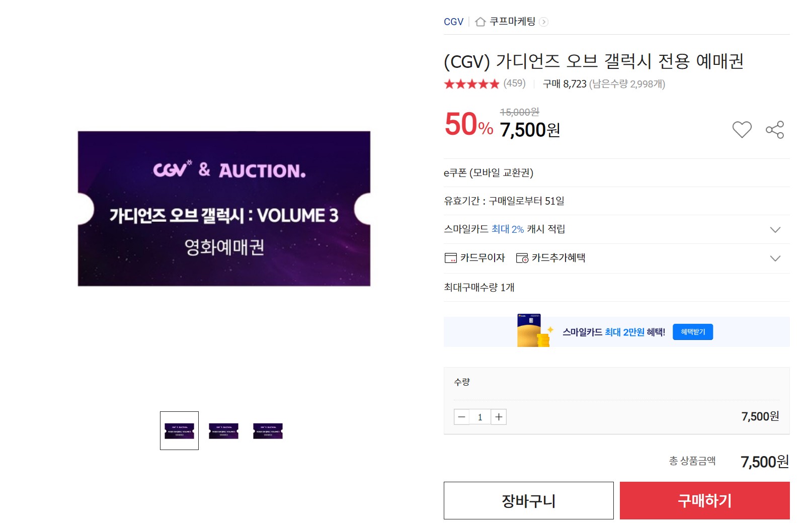Select the first ticket thumbnail
This screenshot has height=532, width=804.
click(x=179, y=431)
